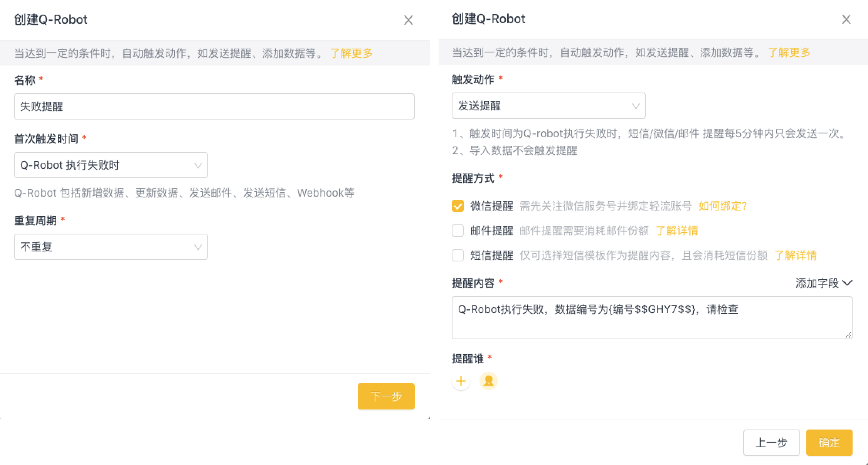This screenshot has height=465, width=868.
Task: Click the 短信提醒 label text
Action: click(x=491, y=255)
